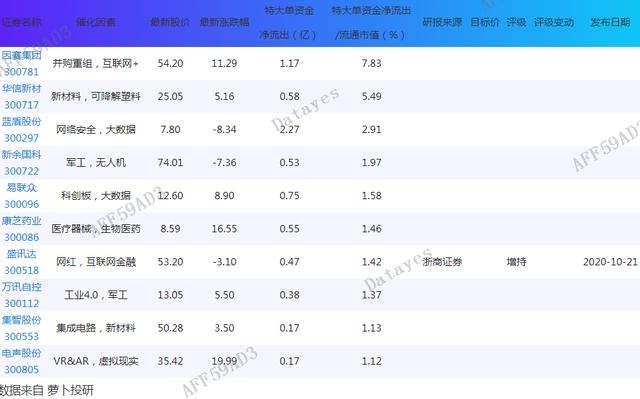Click the 评级变动 column header
This screenshot has height=399, width=640.
[x=554, y=22]
